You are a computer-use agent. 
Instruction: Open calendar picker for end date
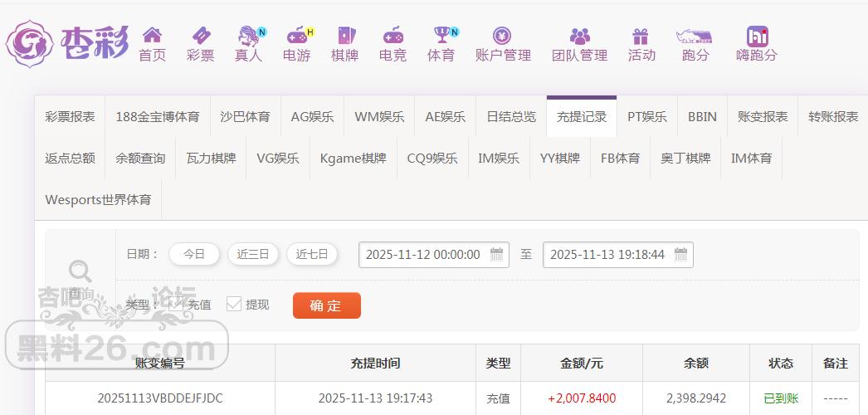coord(680,255)
